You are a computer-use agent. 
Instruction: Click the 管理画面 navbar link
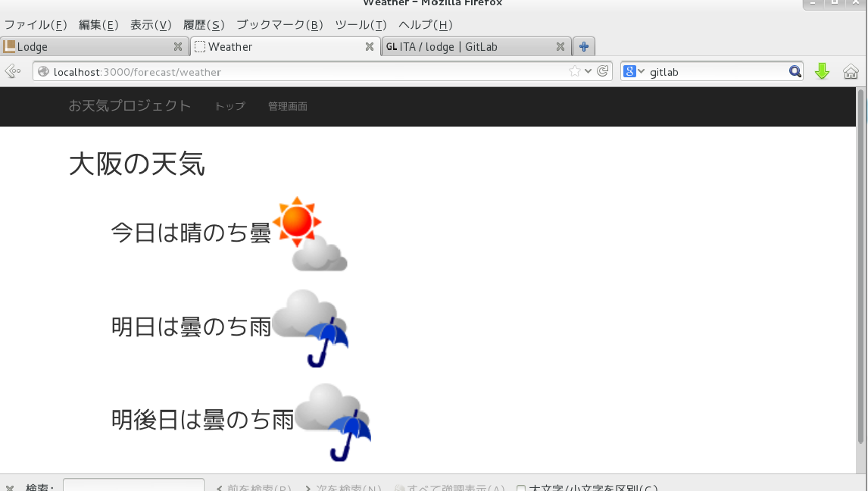point(288,106)
